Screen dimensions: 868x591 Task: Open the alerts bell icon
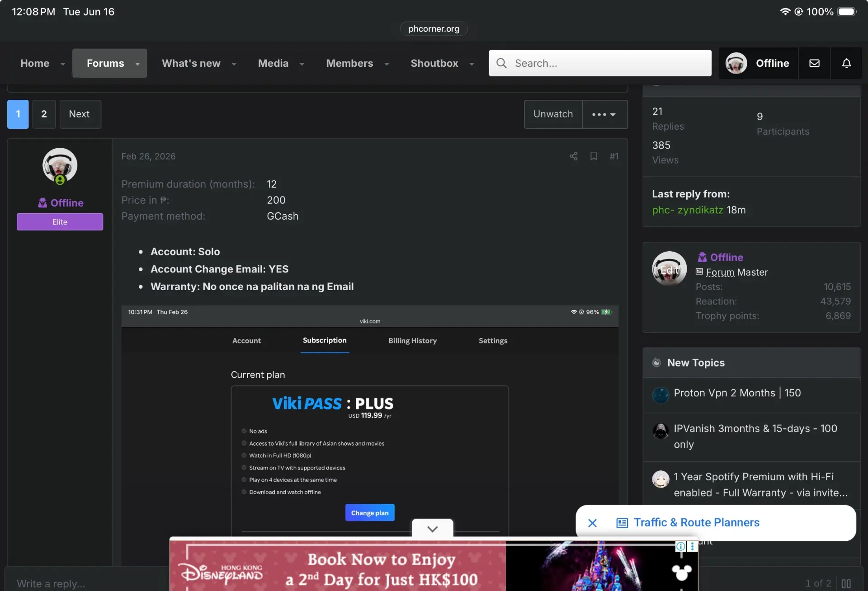[846, 63]
